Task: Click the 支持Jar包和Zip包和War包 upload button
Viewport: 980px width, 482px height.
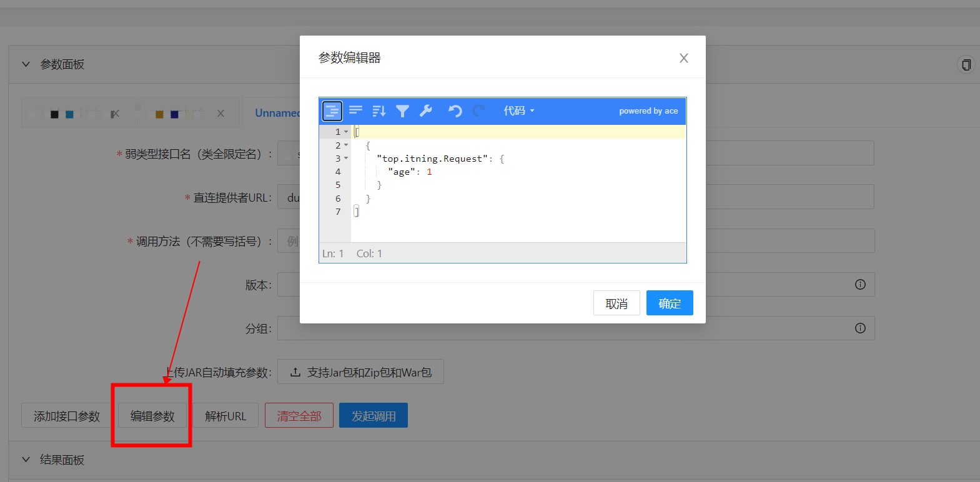Action: 360,372
